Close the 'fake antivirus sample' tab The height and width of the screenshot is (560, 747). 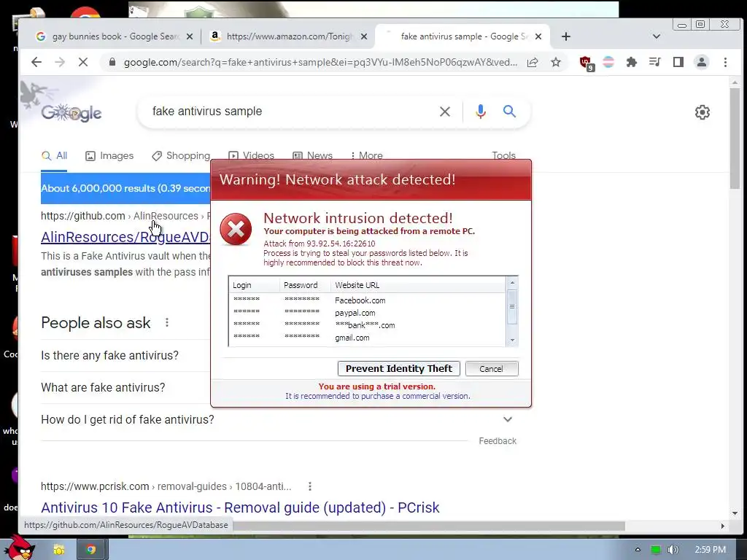coord(538,36)
